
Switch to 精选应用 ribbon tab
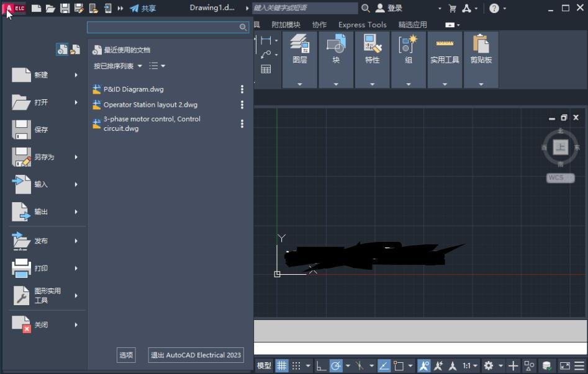[x=412, y=25]
